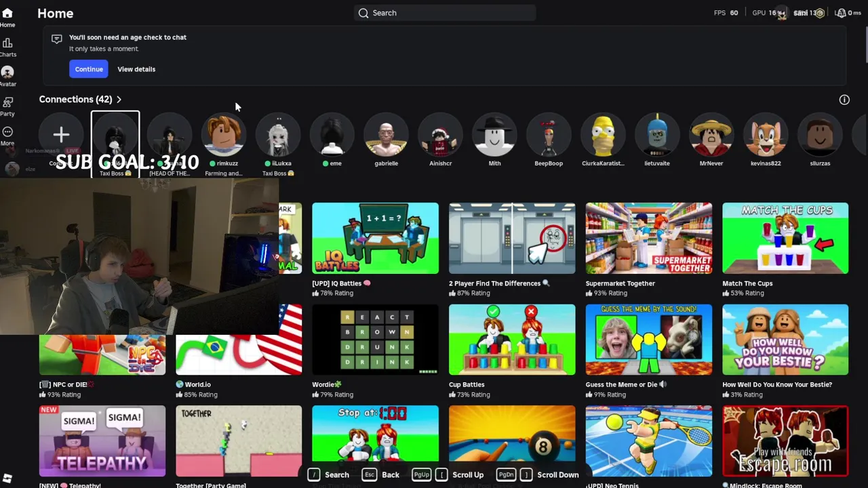This screenshot has width=868, height=488.
Task: Open gabrielle's avatar
Action: (387, 135)
